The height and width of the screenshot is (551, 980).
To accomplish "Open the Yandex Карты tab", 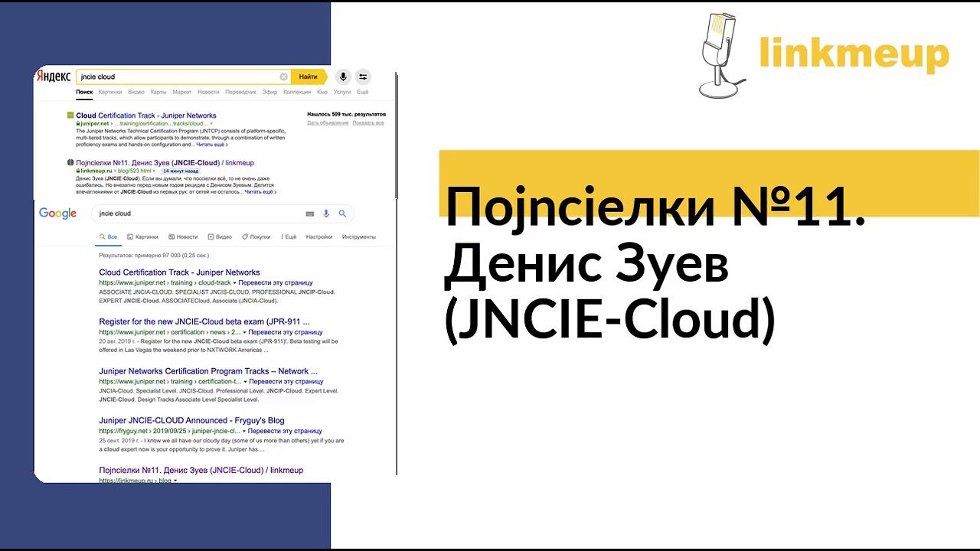I will click(158, 92).
